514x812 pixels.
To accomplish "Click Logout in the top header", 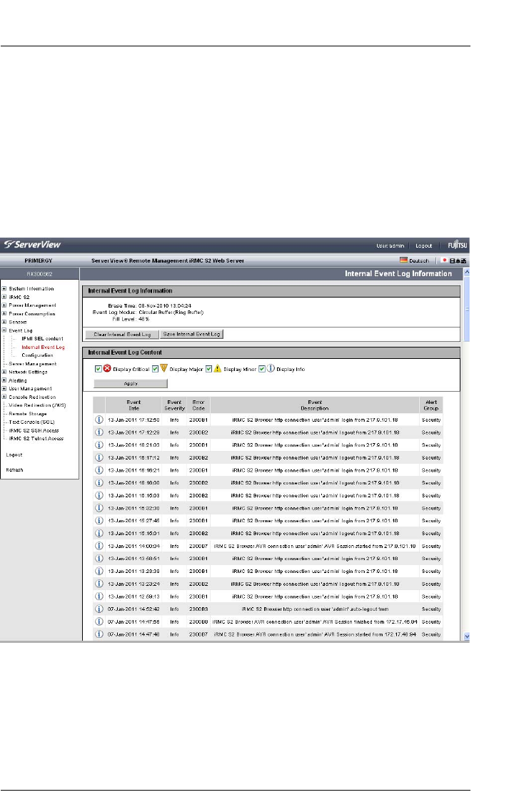I will (424, 246).
